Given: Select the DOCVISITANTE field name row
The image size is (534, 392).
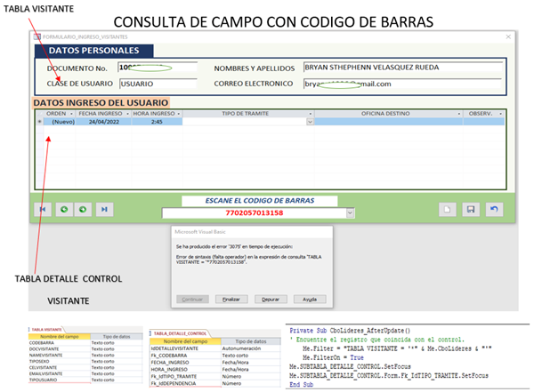Looking at the screenshot, I should point(60,348).
